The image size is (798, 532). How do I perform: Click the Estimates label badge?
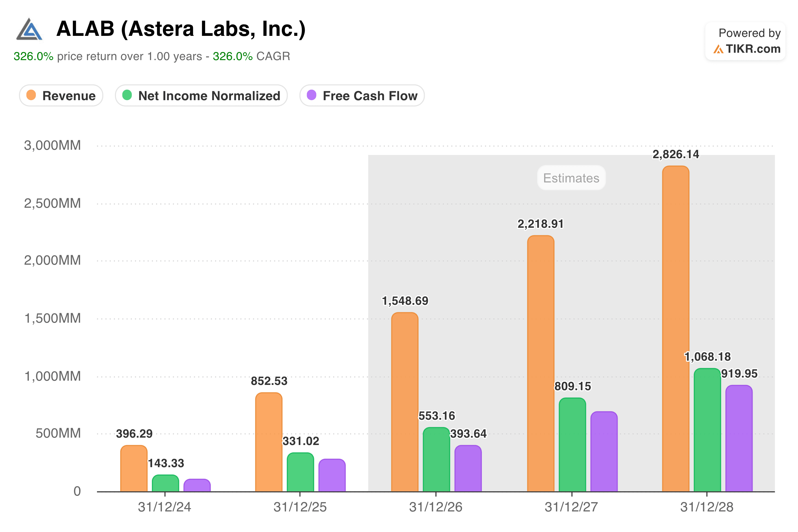[571, 178]
